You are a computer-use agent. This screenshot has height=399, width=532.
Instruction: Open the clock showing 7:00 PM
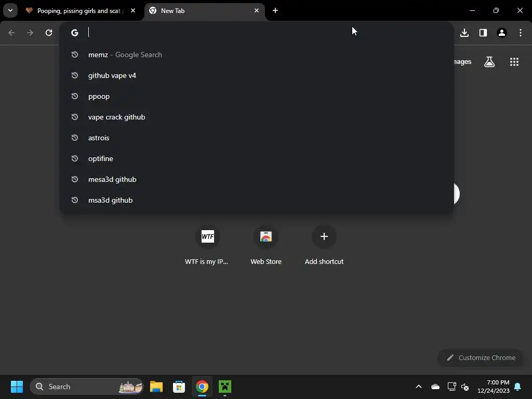494,387
